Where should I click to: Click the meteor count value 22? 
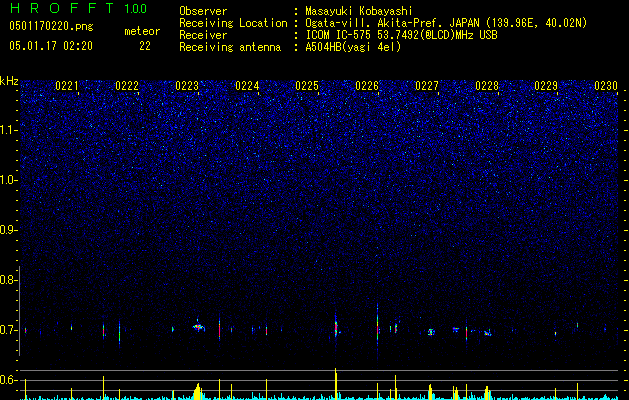point(145,46)
